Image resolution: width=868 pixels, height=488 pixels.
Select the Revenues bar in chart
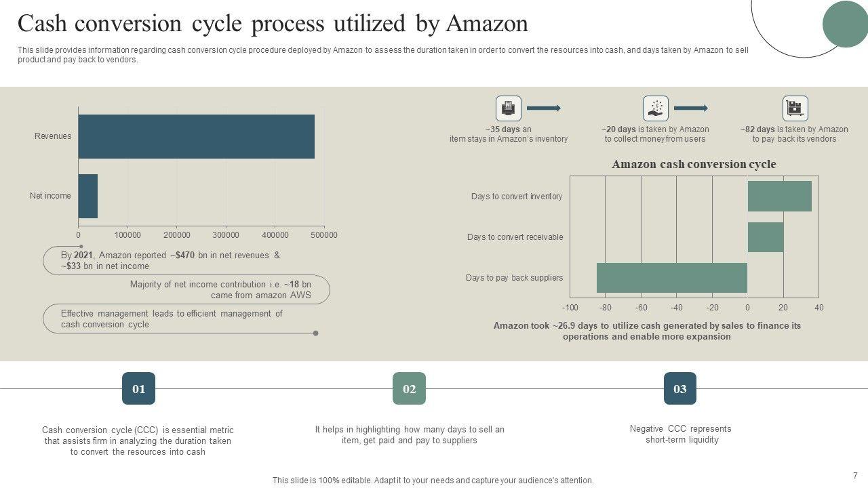197,136
